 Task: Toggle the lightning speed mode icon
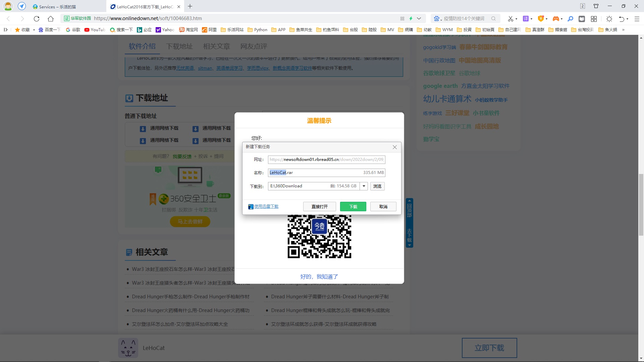coord(411,19)
